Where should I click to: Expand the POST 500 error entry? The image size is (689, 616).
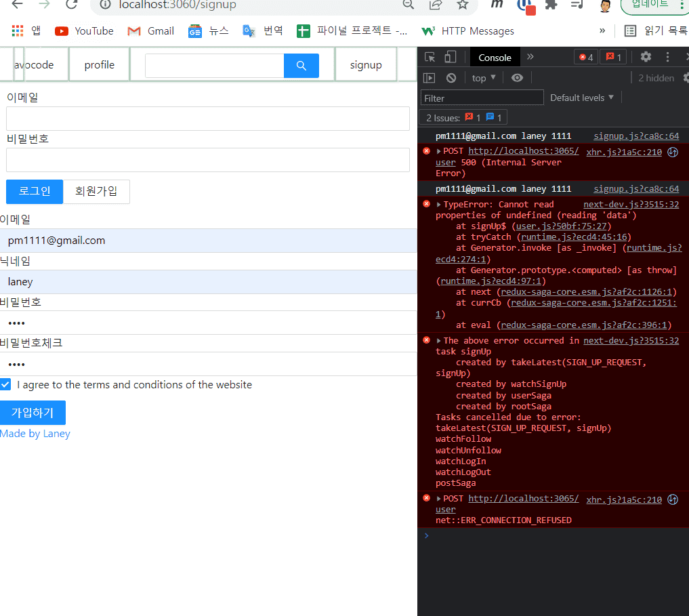[x=438, y=151]
